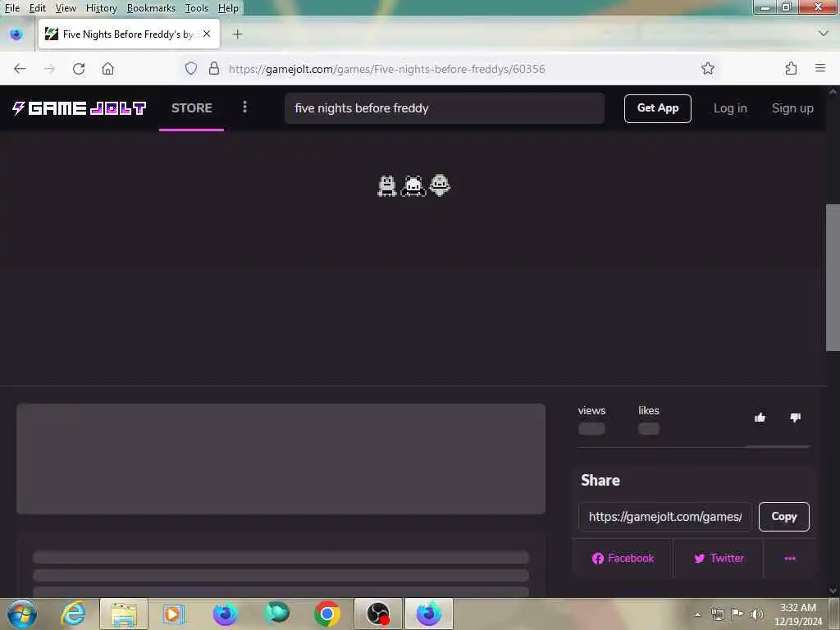Open File Explorer from taskbar

coord(124,614)
